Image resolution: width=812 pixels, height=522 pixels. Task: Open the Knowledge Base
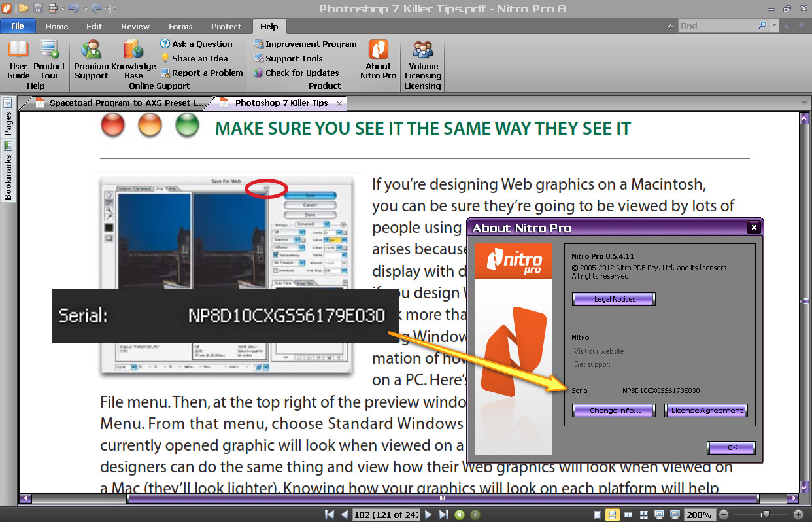tap(133, 60)
